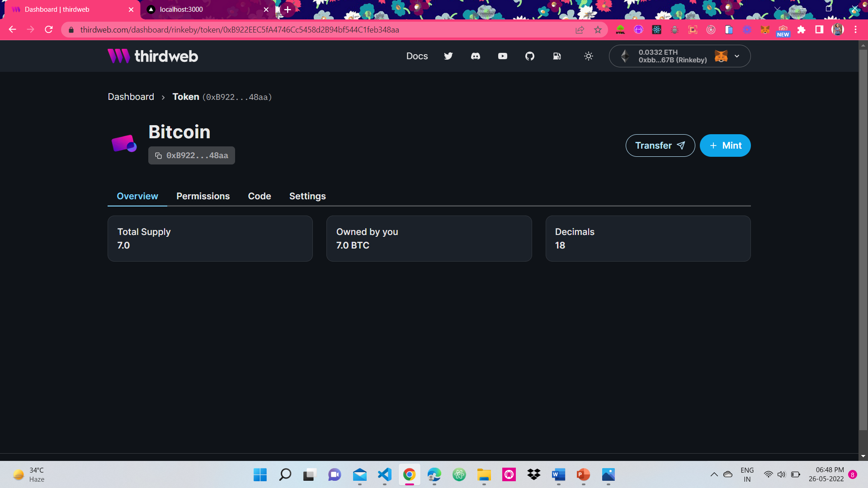This screenshot has height=488, width=868.
Task: Select the Code tab
Action: pyautogui.click(x=259, y=196)
